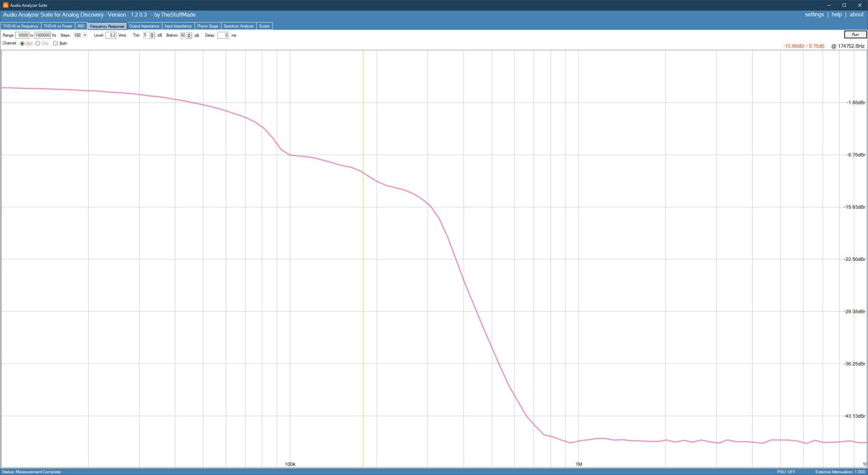
Task: Click the 1M frequency axis label
Action: click(x=579, y=464)
